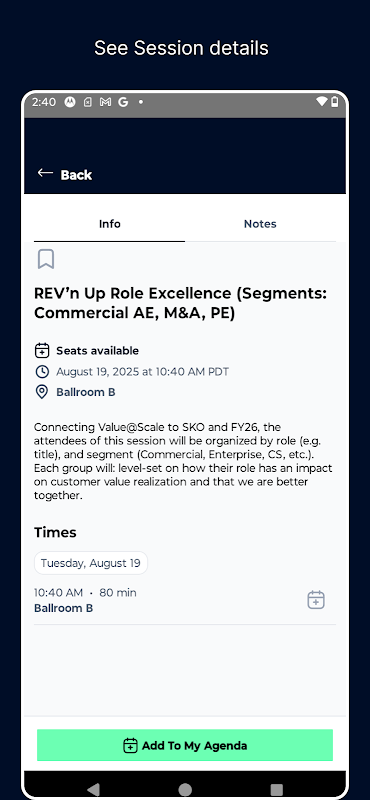Tap the Android home circle icon
370x800 pixels.
coord(185,789)
